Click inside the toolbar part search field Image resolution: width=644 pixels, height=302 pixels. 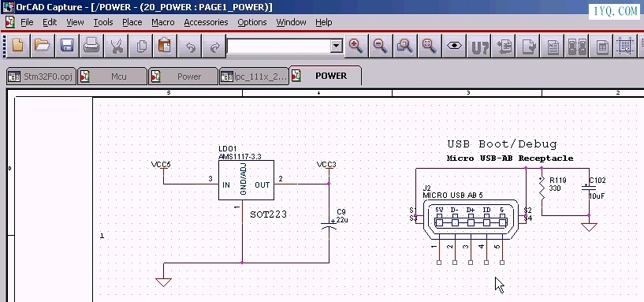pyautogui.click(x=279, y=46)
